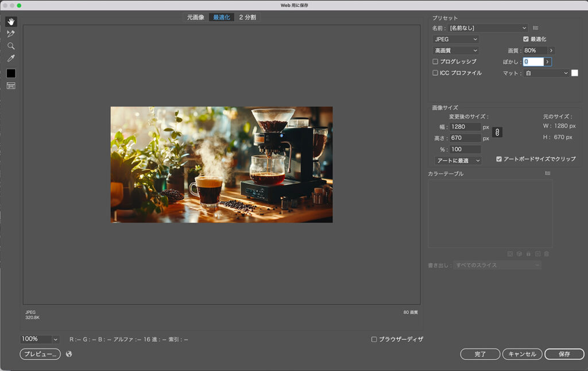Open the color table menu icon
Viewport: 588px width, 371px height.
point(547,173)
